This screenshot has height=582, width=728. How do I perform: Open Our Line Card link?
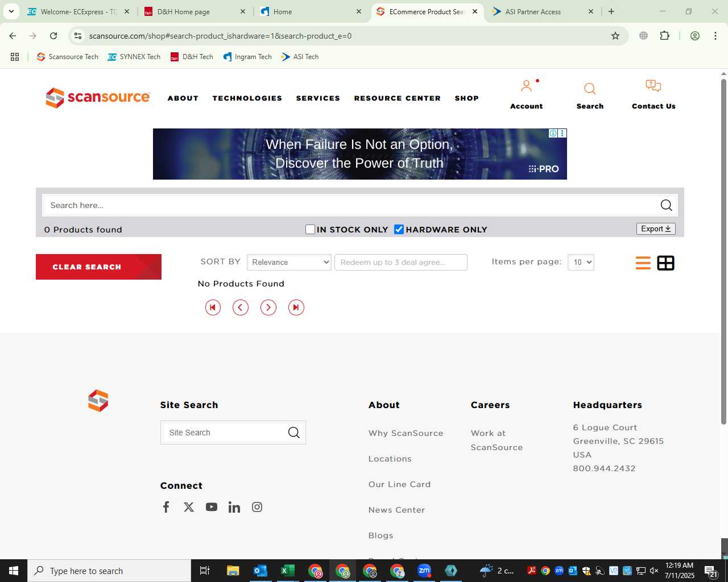point(399,484)
